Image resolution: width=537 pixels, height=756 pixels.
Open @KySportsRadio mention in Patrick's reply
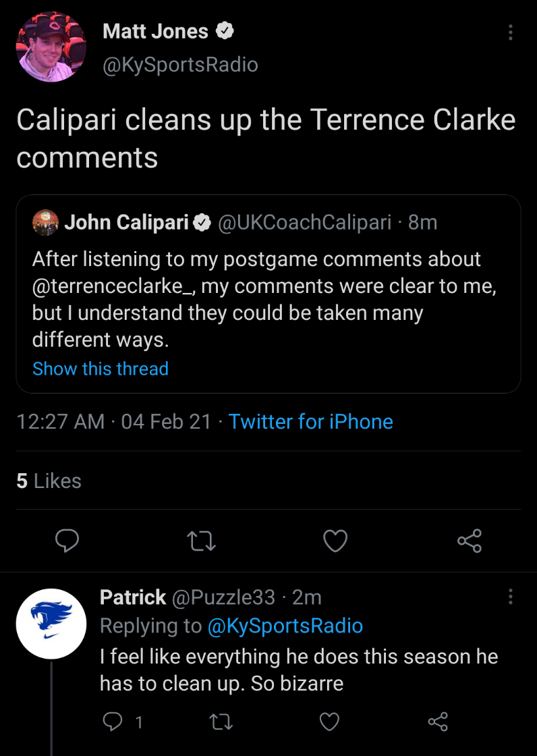tap(285, 626)
